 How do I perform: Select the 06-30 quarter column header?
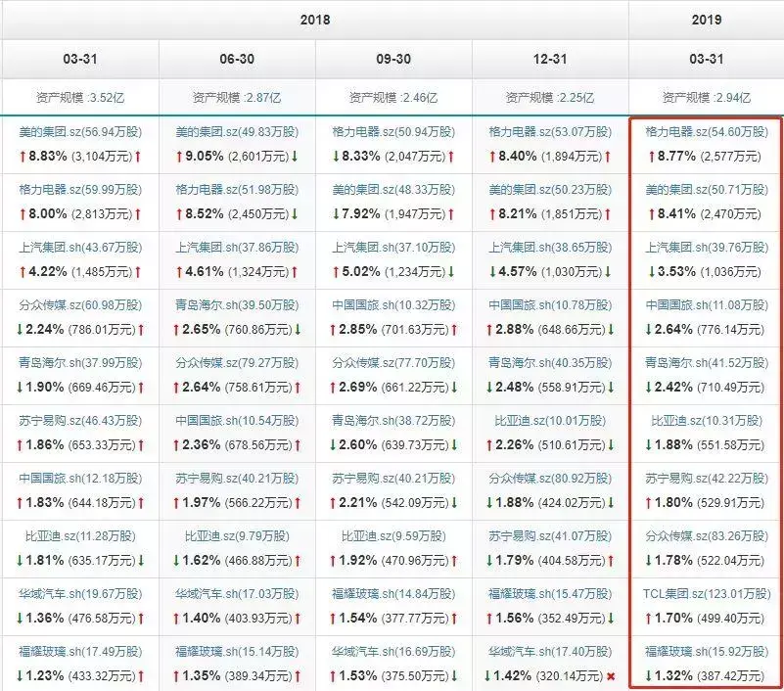pyautogui.click(x=237, y=59)
